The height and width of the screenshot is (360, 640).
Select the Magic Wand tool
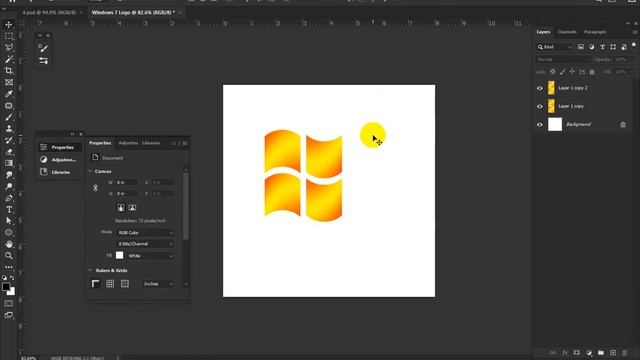point(9,59)
